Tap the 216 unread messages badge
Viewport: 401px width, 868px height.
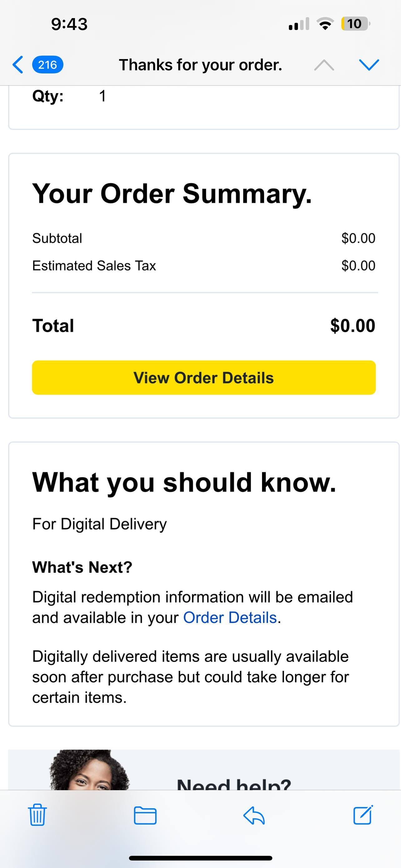(47, 64)
